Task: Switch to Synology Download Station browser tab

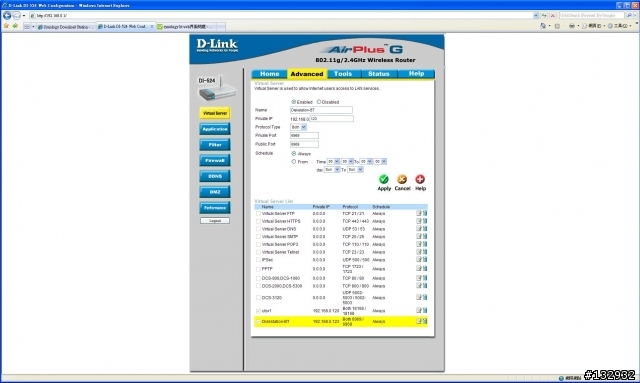Action: click(66, 27)
